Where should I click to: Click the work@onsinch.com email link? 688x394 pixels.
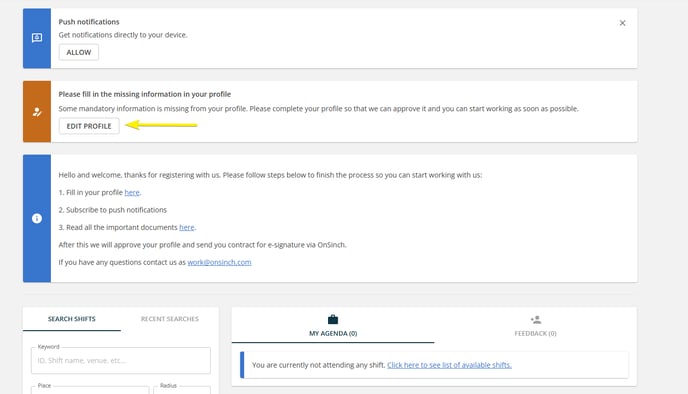click(x=219, y=262)
